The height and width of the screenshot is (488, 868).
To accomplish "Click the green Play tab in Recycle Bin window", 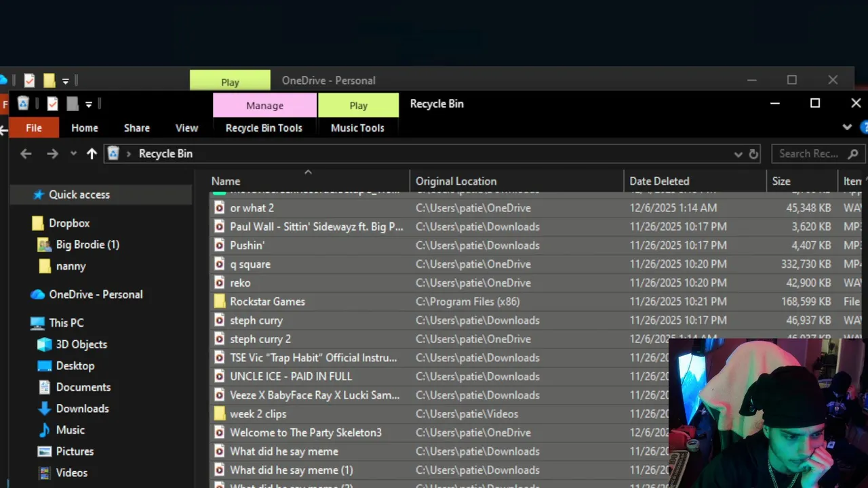I will coord(358,105).
